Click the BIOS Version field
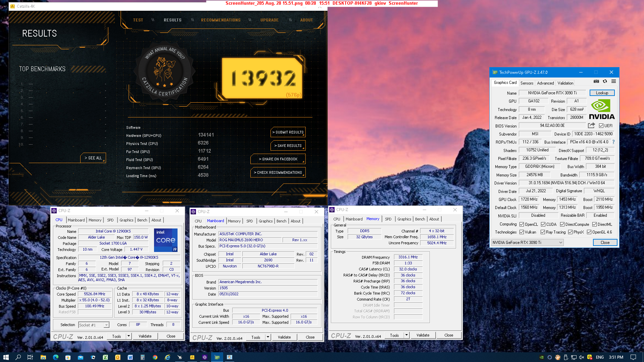The width and height of the screenshot is (644, 362). pyautogui.click(x=552, y=125)
